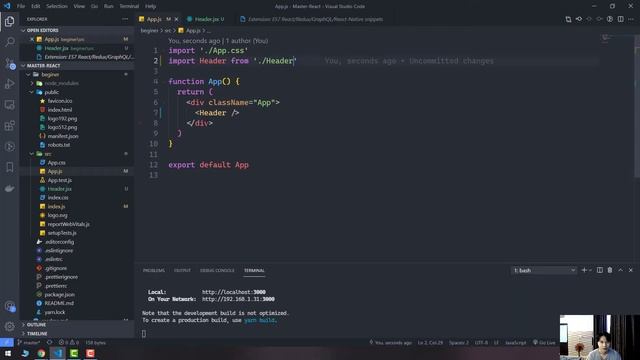Screen dimensions: 640x360
Task: Switch to the Header.jsx editor tab
Action: (x=207, y=19)
